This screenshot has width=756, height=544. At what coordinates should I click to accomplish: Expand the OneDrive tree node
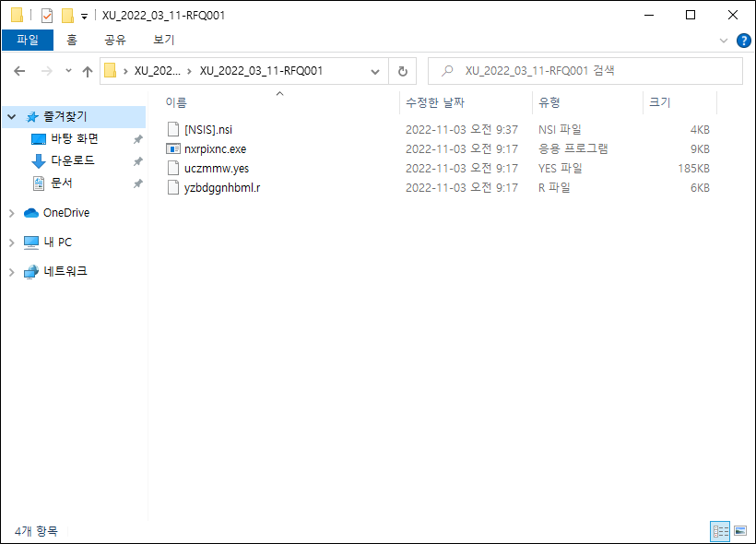coord(12,213)
